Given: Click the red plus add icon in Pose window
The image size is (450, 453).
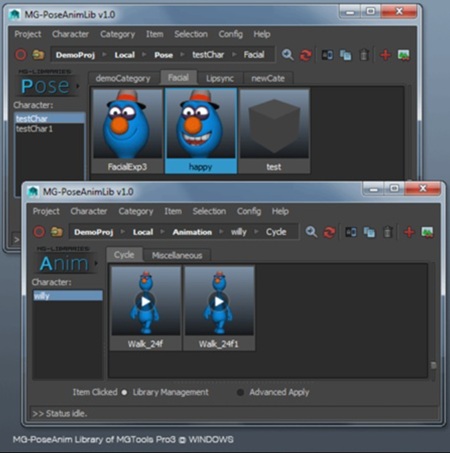Looking at the screenshot, I should [x=385, y=55].
